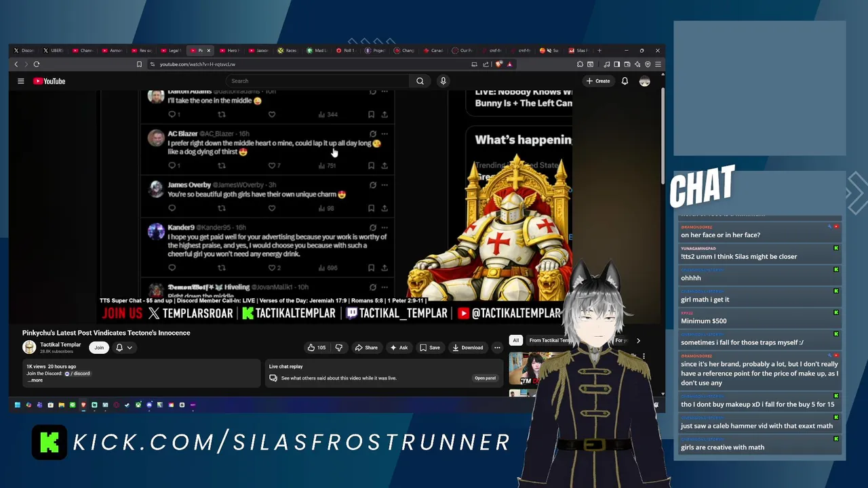
Task: Switch to the Med browser tab
Action: 317,51
